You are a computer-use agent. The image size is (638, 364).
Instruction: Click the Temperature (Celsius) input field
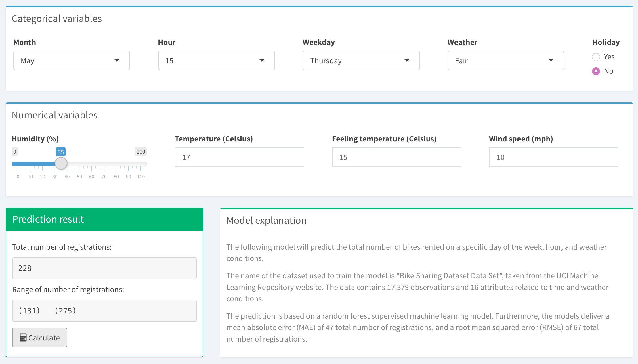[239, 157]
